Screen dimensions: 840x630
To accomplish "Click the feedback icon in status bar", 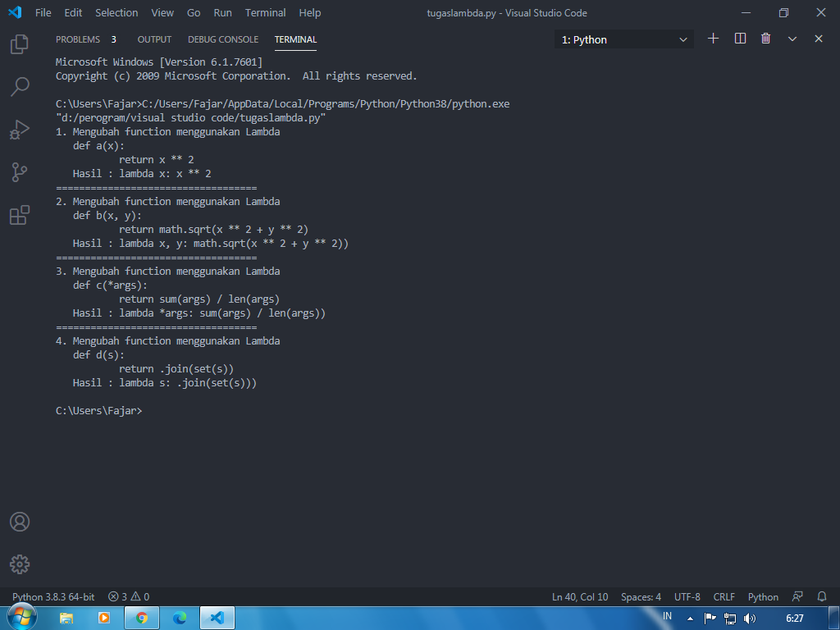I will 797,596.
